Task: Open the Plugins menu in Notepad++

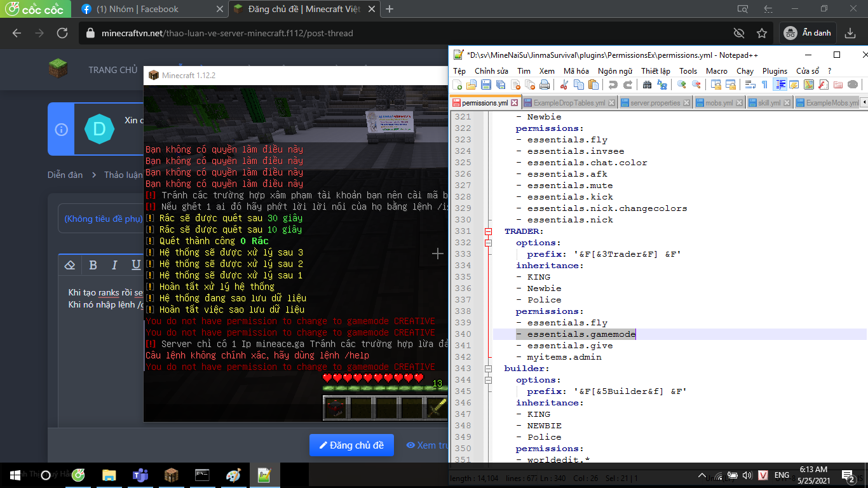Action: point(775,71)
